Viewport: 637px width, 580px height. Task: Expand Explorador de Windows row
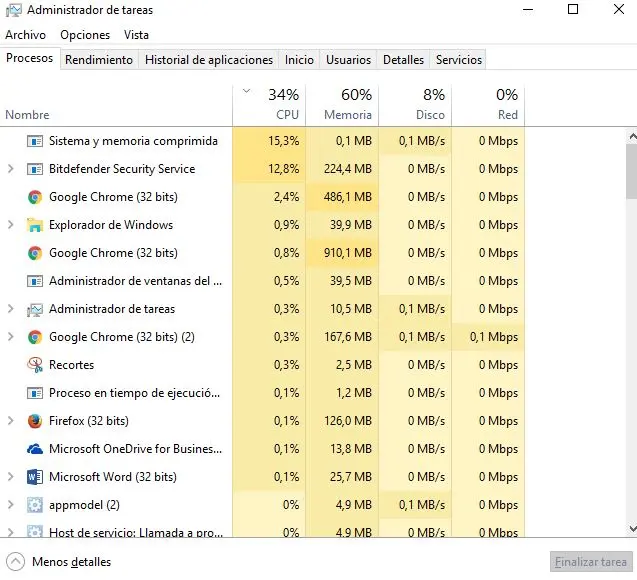click(11, 225)
